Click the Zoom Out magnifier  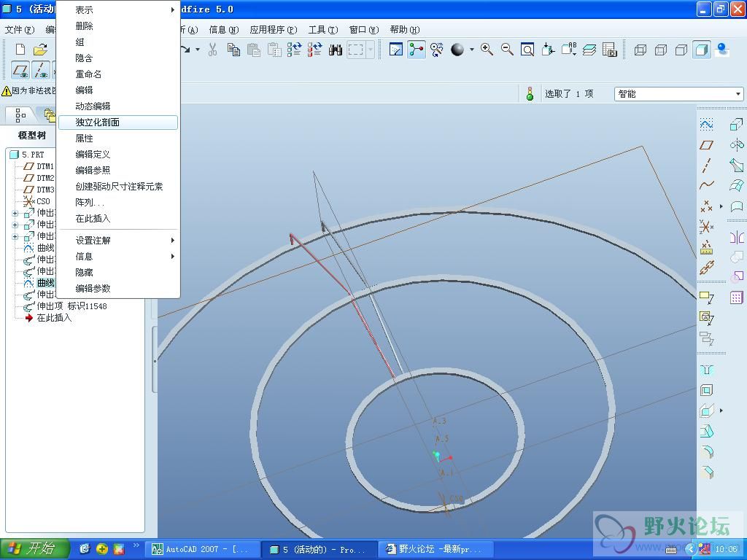[507, 50]
